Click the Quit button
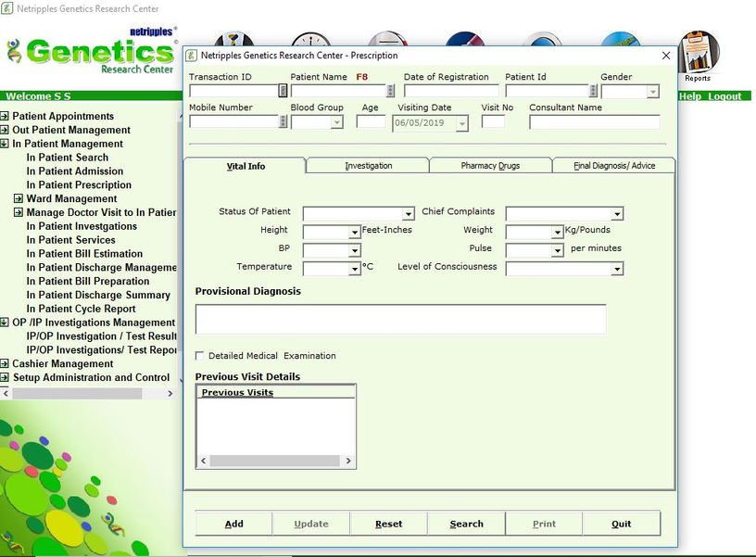This screenshot has width=756, height=557. coord(621,524)
